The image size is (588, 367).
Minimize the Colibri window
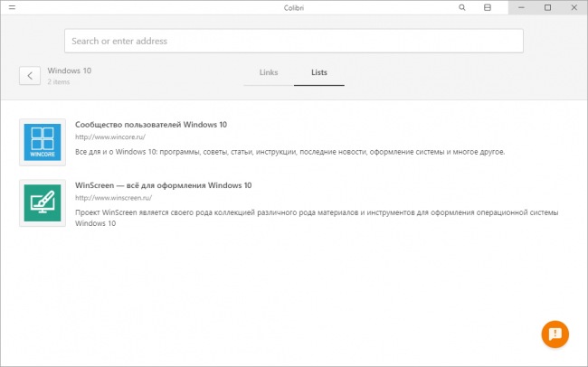point(521,7)
